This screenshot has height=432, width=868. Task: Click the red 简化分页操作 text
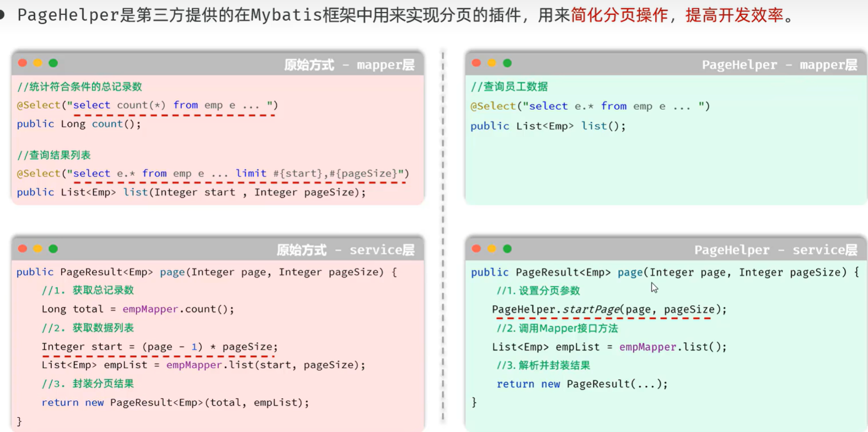(619, 15)
